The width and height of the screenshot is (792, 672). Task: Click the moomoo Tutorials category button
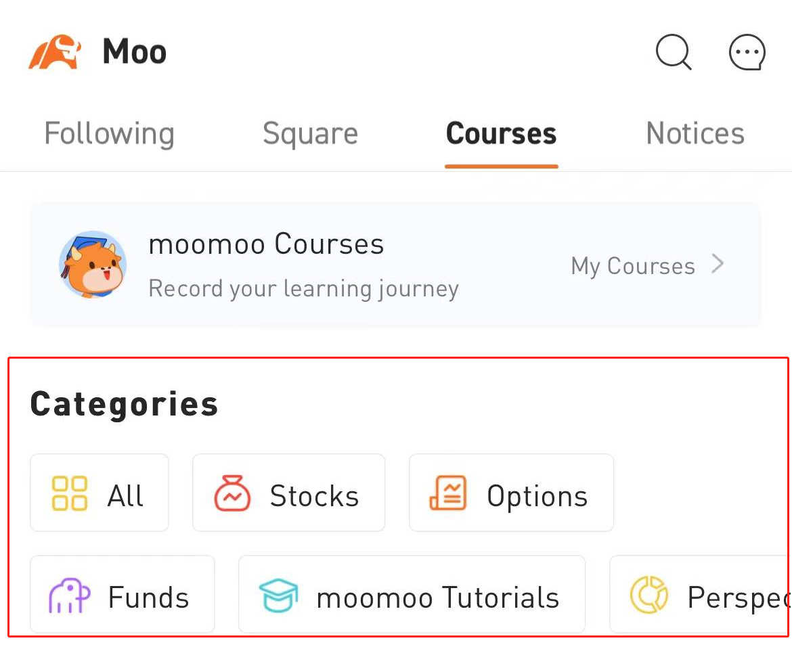pyautogui.click(x=412, y=595)
